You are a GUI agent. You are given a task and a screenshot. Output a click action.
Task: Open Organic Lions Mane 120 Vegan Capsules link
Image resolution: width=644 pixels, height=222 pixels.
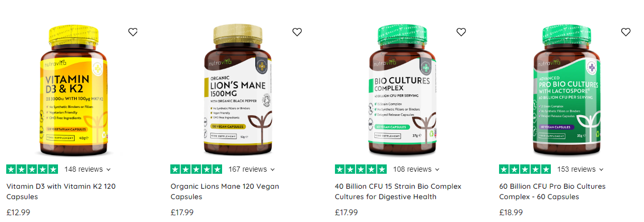point(225,191)
